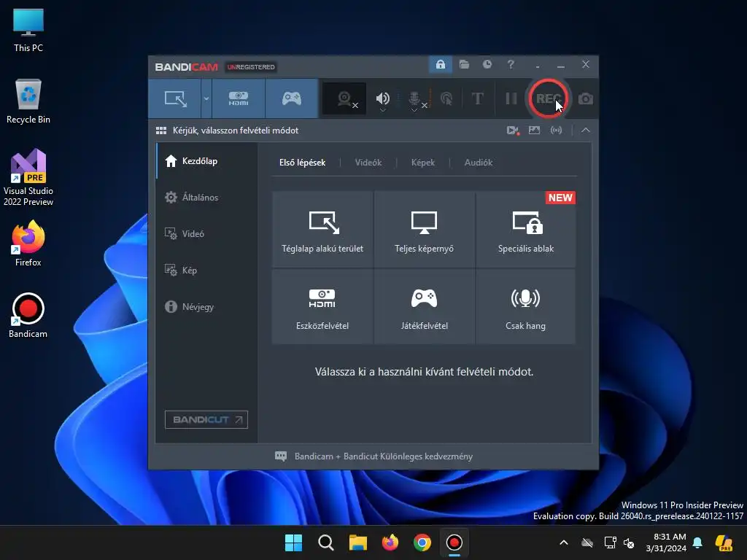Click the grid icon beside mode prompt
Image resolution: width=747 pixels, height=560 pixels.
[x=161, y=131]
